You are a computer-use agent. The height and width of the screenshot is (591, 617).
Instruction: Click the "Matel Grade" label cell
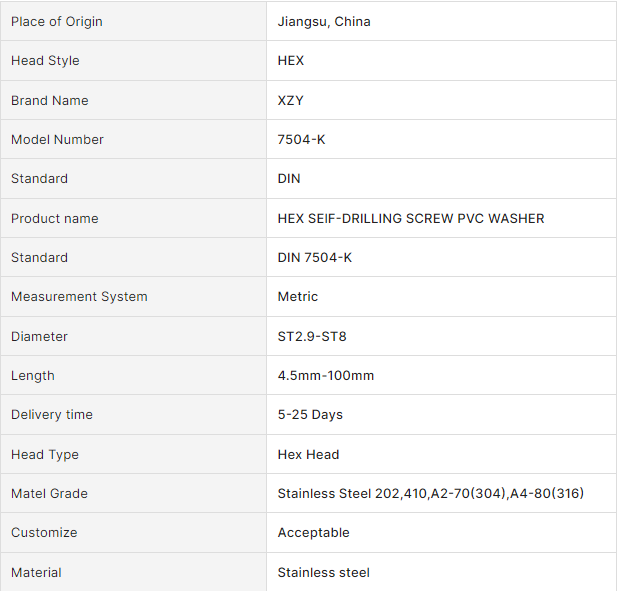[49, 494]
